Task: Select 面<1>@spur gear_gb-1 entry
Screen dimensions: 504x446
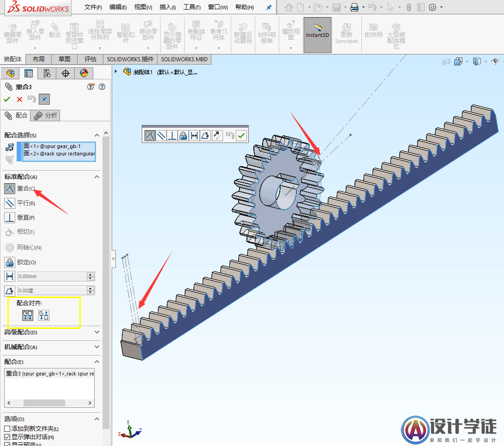Action: [x=59, y=146]
